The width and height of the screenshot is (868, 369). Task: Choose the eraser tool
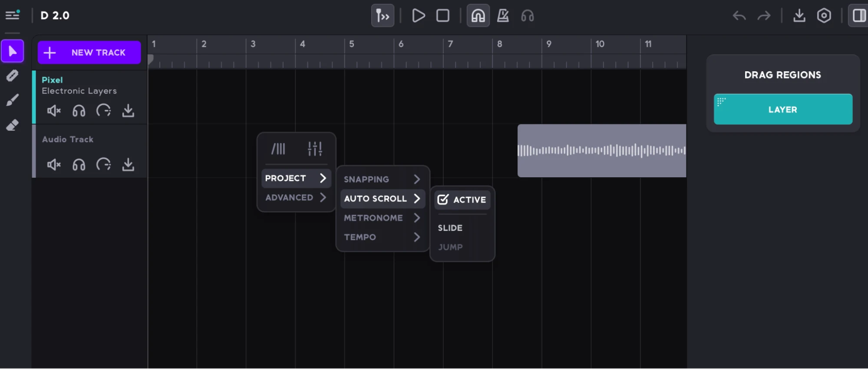tap(13, 125)
